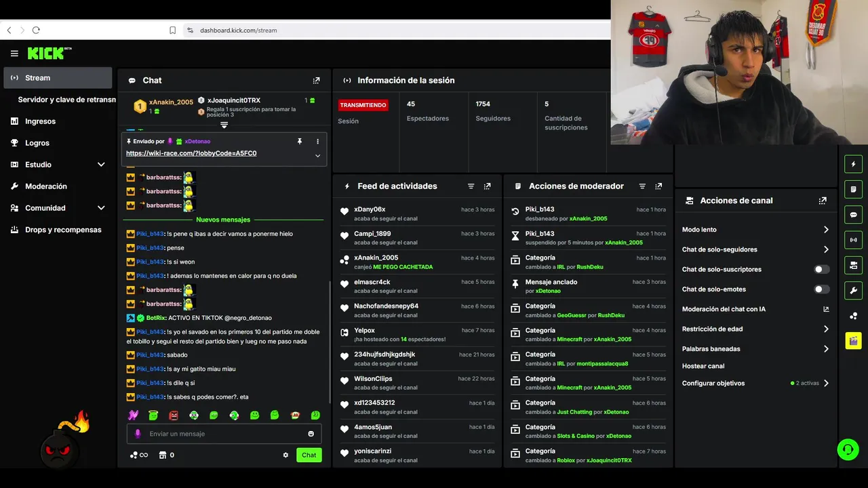The width and height of the screenshot is (868, 488).
Task: Click xDany06x in activity feed
Action: (x=370, y=209)
